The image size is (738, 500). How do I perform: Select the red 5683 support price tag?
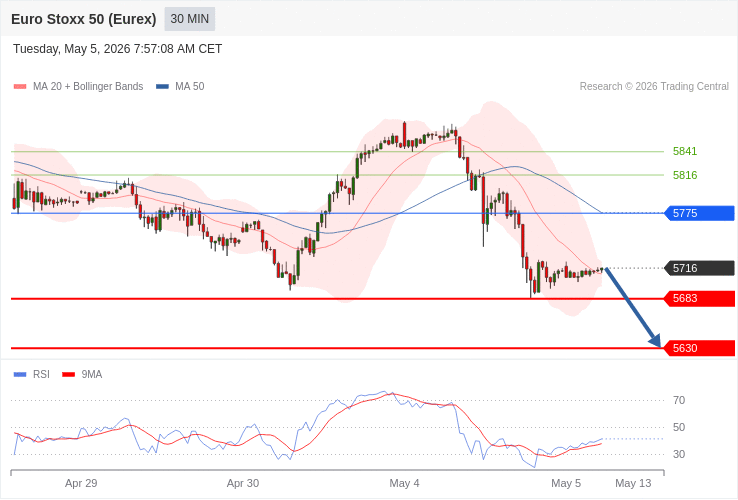tap(699, 298)
